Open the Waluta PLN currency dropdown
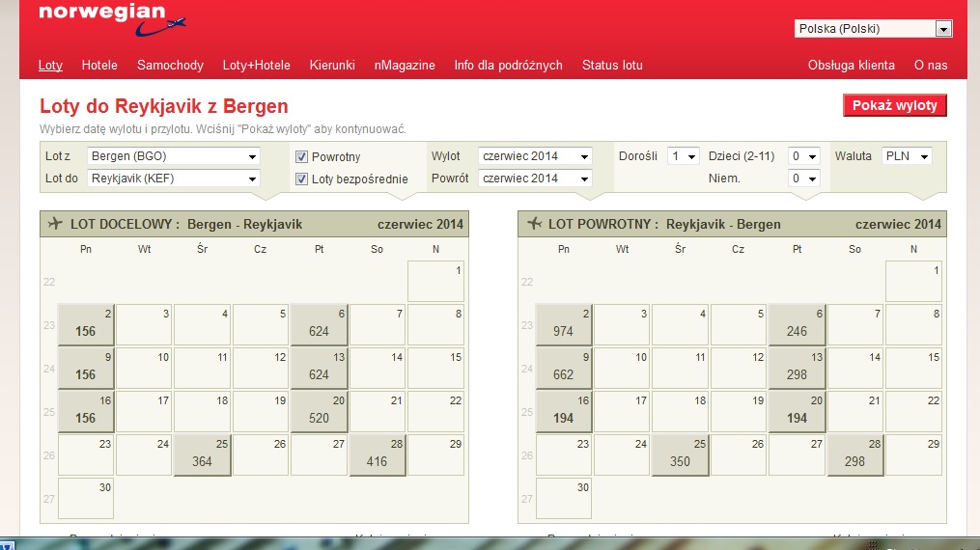Viewport: 980px width, 550px height. [907, 156]
